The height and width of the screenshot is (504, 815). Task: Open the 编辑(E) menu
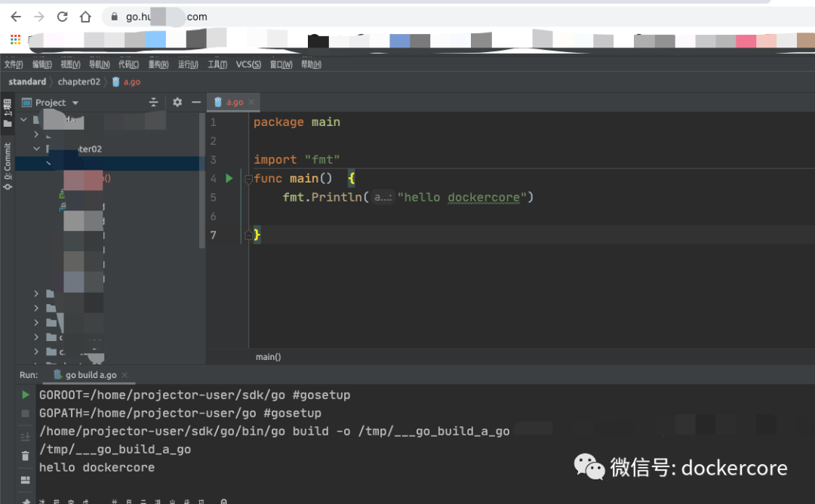(42, 64)
